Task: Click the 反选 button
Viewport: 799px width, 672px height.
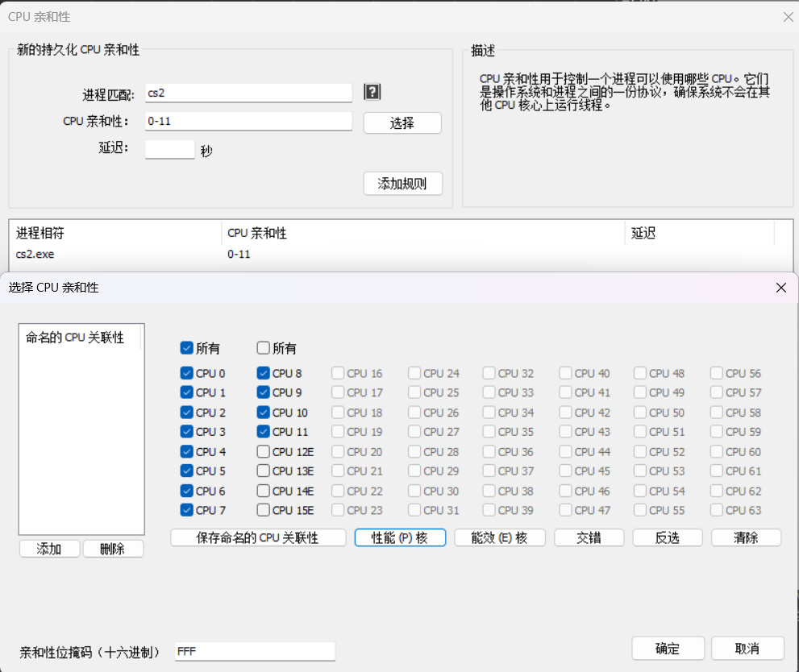Action: click(668, 537)
